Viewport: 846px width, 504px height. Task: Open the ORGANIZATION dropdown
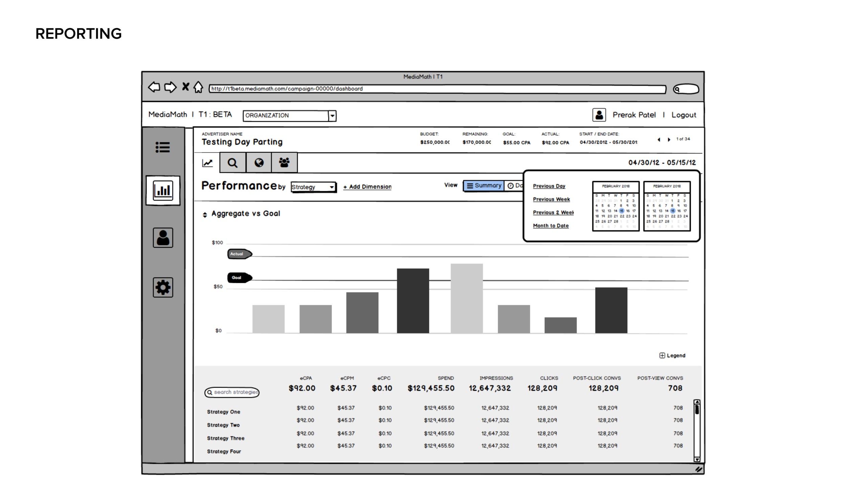[x=332, y=116]
